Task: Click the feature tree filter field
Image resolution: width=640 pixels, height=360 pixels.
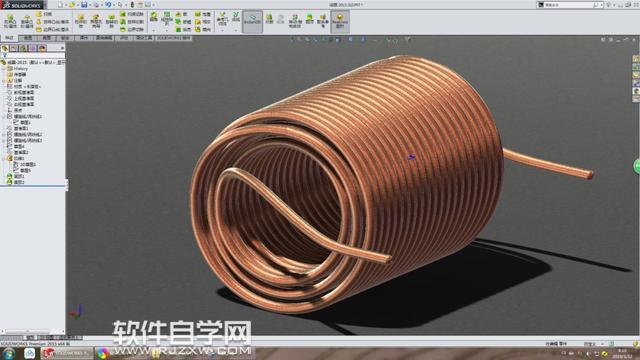Action: [34, 56]
